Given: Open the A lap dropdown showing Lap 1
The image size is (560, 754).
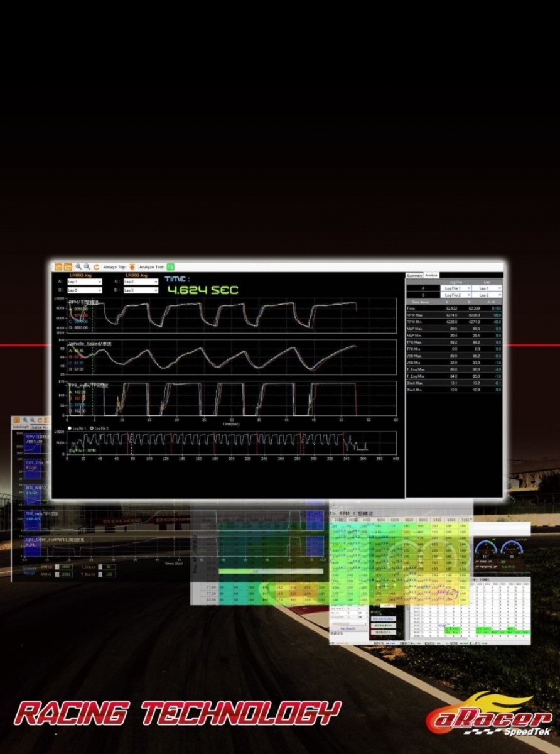Looking at the screenshot, I should point(84,282).
